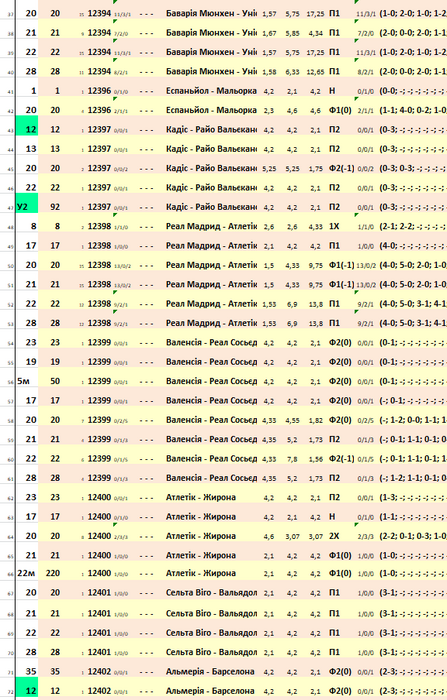Click the 22м cell
This screenshot has height=700, width=447.
(x=27, y=573)
